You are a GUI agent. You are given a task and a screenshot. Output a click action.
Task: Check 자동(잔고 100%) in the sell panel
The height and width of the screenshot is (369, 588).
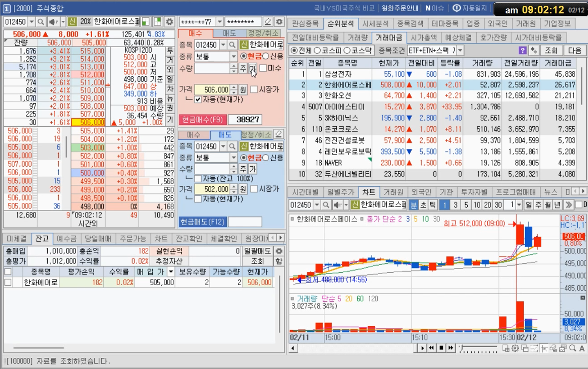[x=198, y=179]
